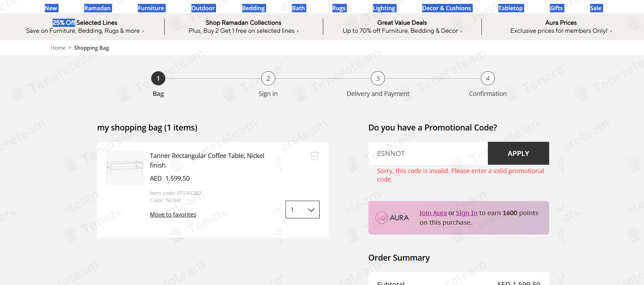
Task: Select the Gifts menu item
Action: click(557, 8)
